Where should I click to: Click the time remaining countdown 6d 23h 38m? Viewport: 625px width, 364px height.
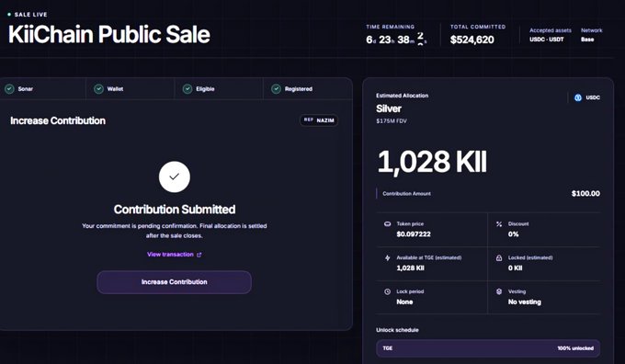click(396, 40)
